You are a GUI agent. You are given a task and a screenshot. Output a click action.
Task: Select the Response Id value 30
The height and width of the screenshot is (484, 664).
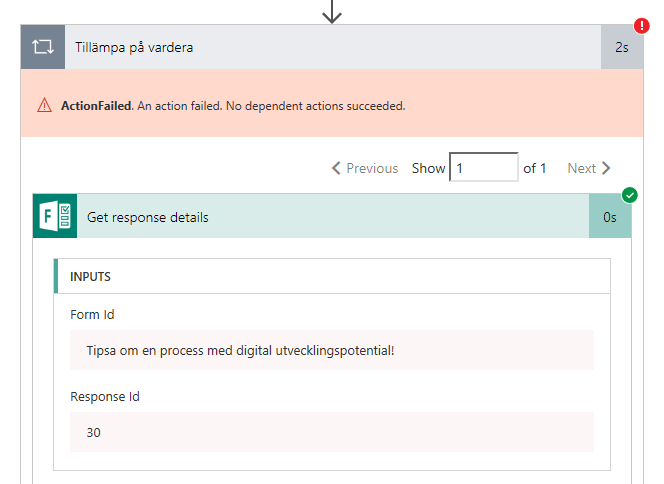pyautogui.click(x=331, y=432)
